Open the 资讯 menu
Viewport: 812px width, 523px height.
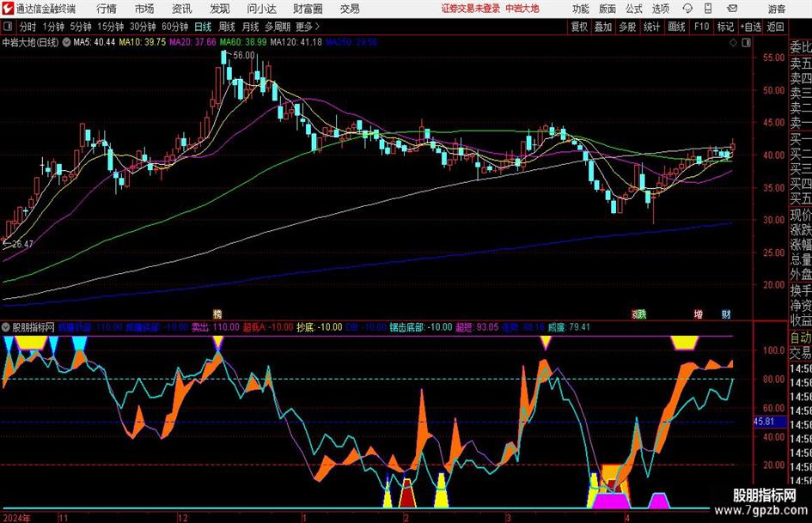pos(182,9)
